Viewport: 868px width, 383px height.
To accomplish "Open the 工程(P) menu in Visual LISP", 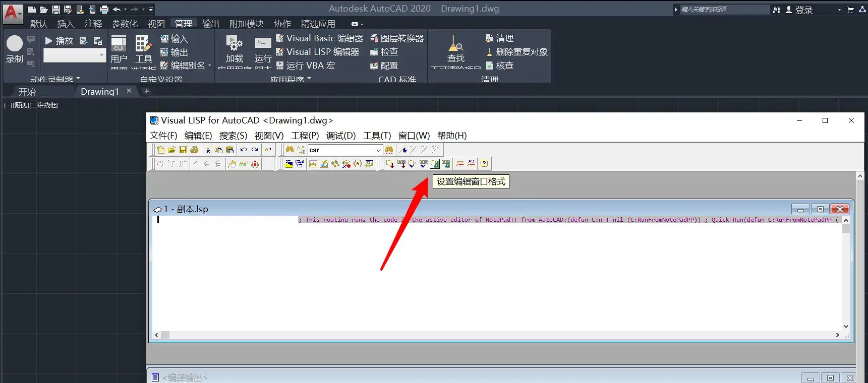I will coord(305,136).
